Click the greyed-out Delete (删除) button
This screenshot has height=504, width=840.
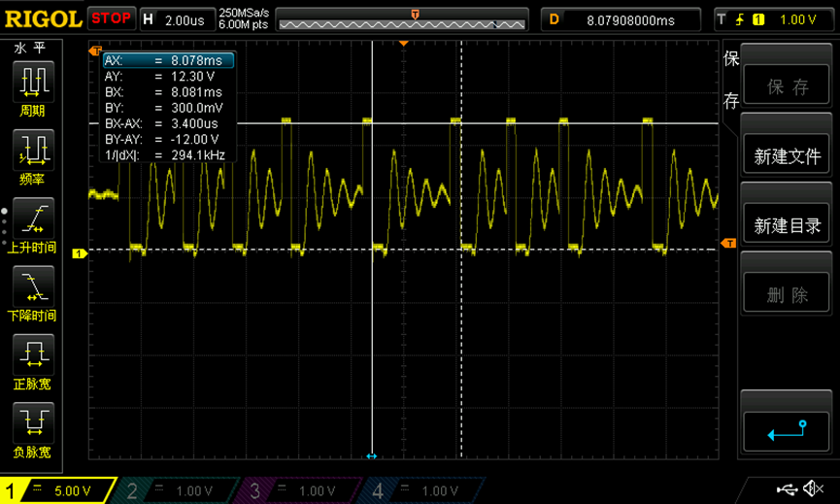point(786,292)
